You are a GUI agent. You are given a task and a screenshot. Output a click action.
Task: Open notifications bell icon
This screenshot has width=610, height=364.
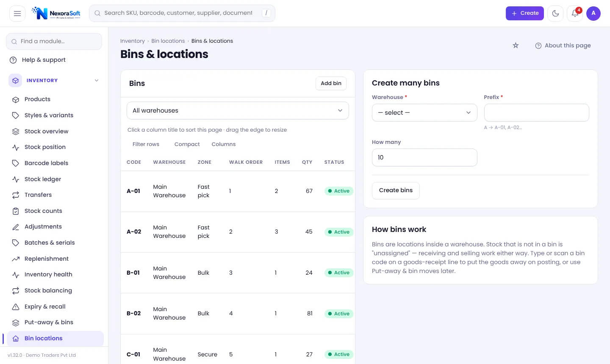[575, 14]
